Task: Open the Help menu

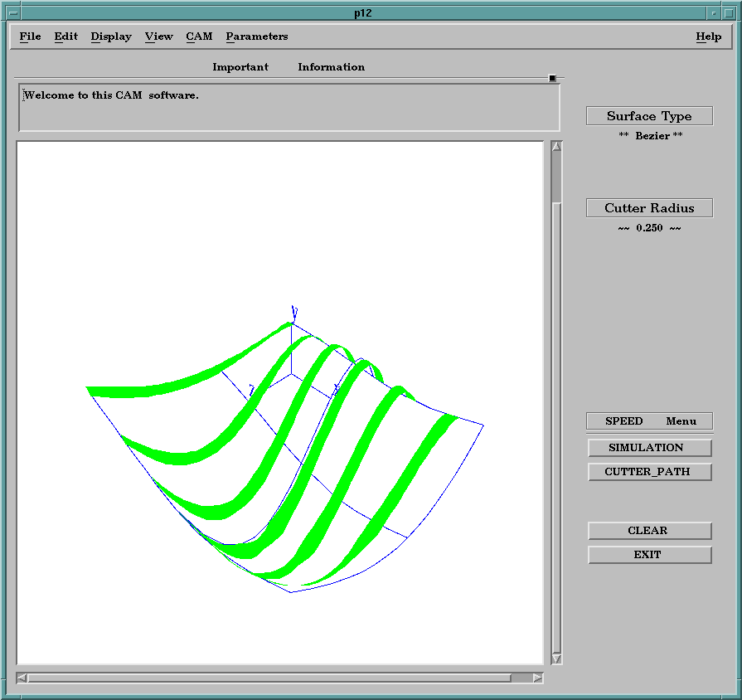Action: (708, 36)
